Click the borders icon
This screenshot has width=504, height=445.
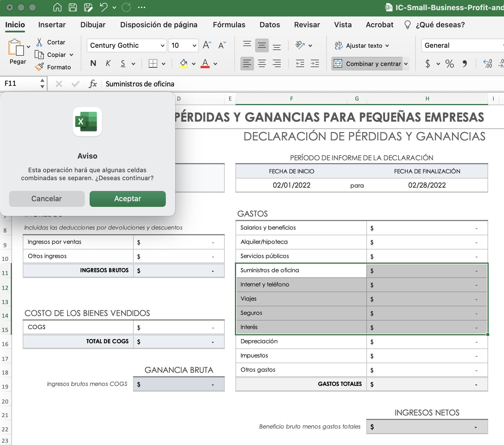click(x=153, y=63)
